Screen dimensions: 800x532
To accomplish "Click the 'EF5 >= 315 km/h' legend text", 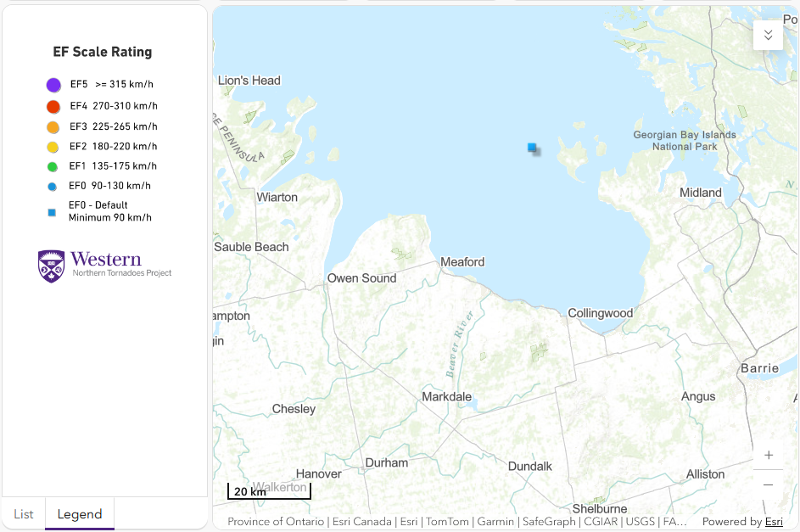I will [112, 84].
